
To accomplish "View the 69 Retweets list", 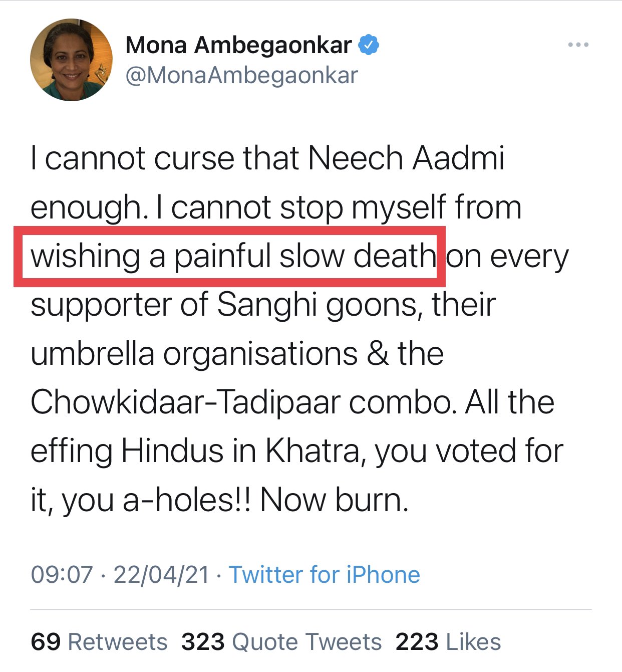I will click(99, 642).
